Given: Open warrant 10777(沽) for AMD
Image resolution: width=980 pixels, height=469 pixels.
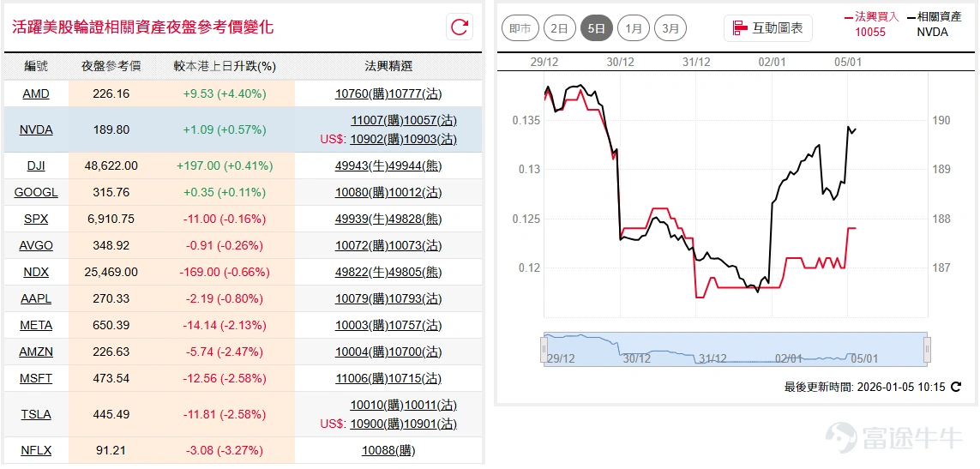Looking at the screenshot, I should pyautogui.click(x=414, y=93).
